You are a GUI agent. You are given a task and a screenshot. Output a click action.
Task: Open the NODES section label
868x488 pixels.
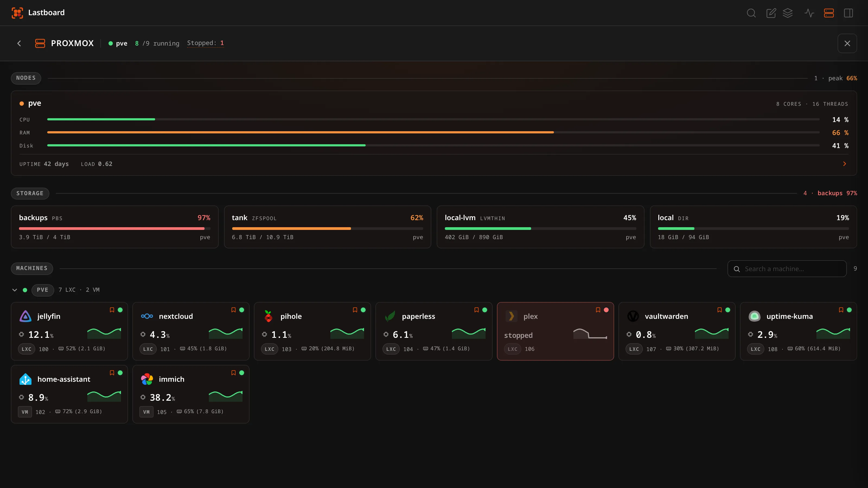[26, 78]
